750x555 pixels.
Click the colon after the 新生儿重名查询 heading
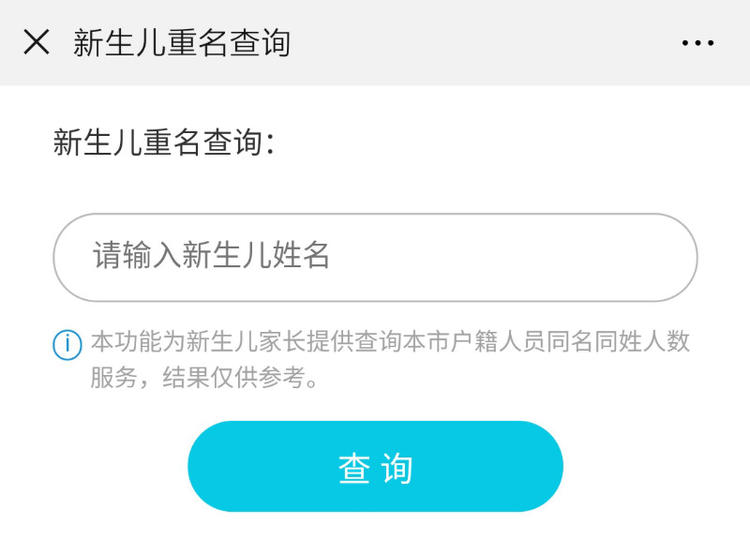tap(270, 143)
